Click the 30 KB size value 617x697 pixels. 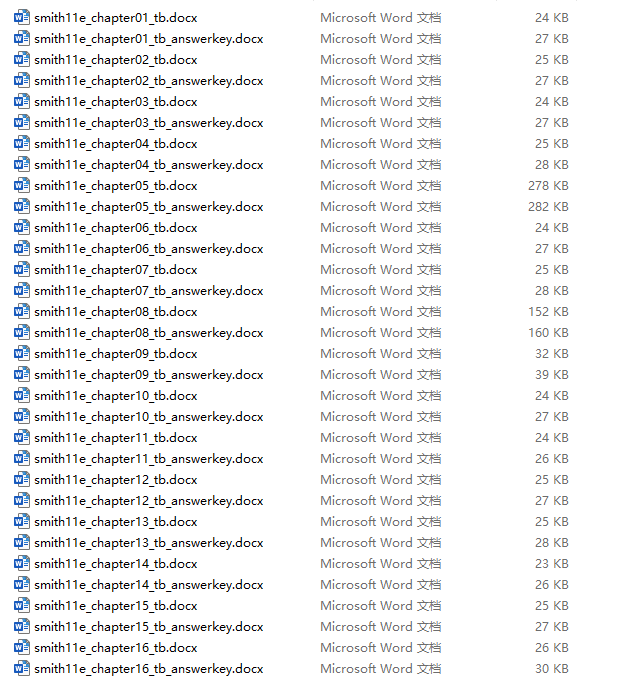pyautogui.click(x=552, y=669)
